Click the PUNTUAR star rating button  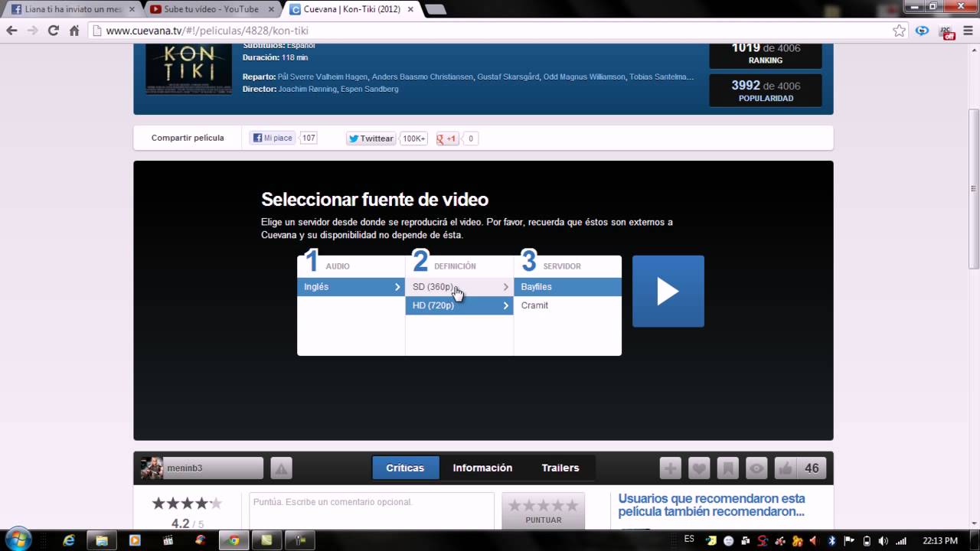click(544, 511)
